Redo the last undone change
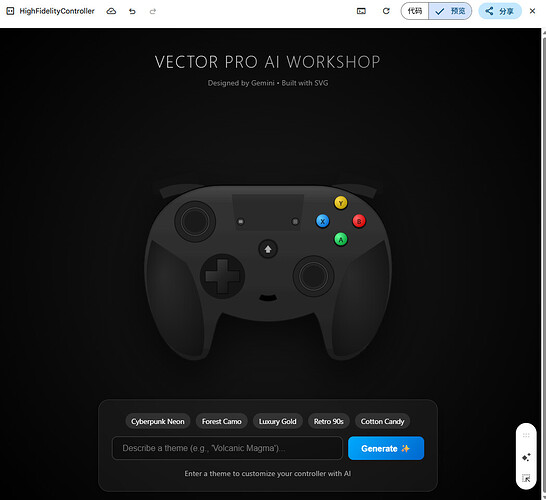The height and width of the screenshot is (500, 546). click(153, 11)
